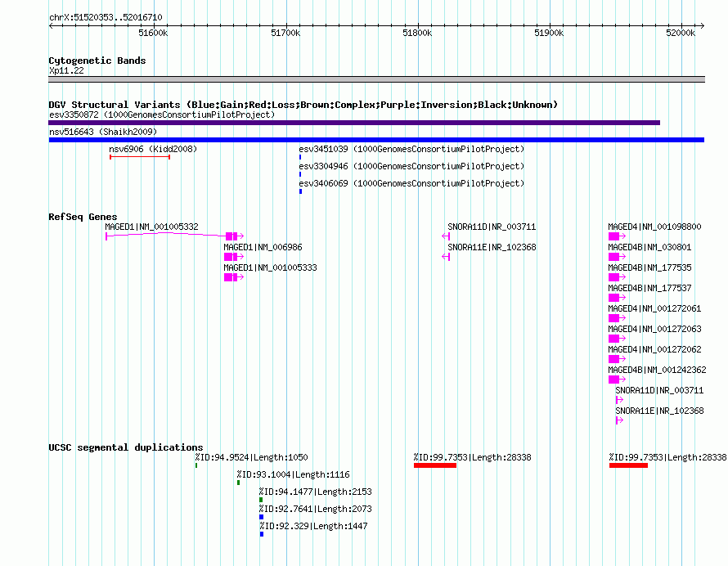Click the %ID:93.1004|Length:1116 duplication label
This screenshot has height=566, width=728.
point(293,474)
